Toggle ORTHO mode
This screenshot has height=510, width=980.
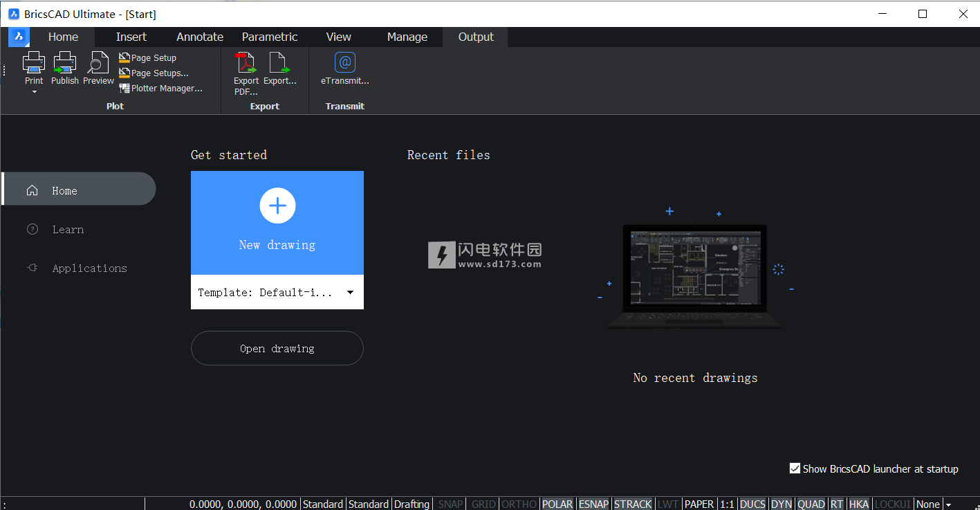click(x=519, y=504)
